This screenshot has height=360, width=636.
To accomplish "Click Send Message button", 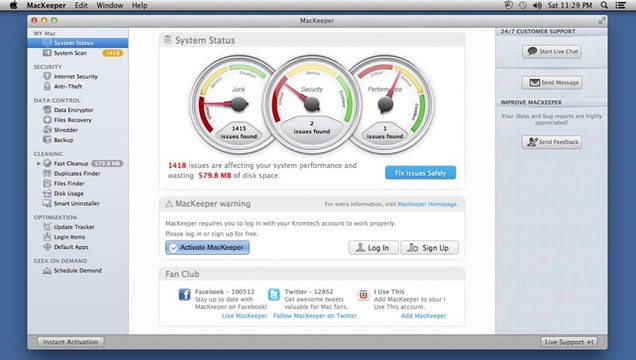I will coord(552,83).
